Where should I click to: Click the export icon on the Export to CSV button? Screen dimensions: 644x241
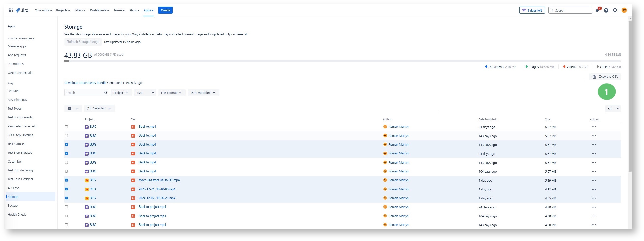pos(594,77)
